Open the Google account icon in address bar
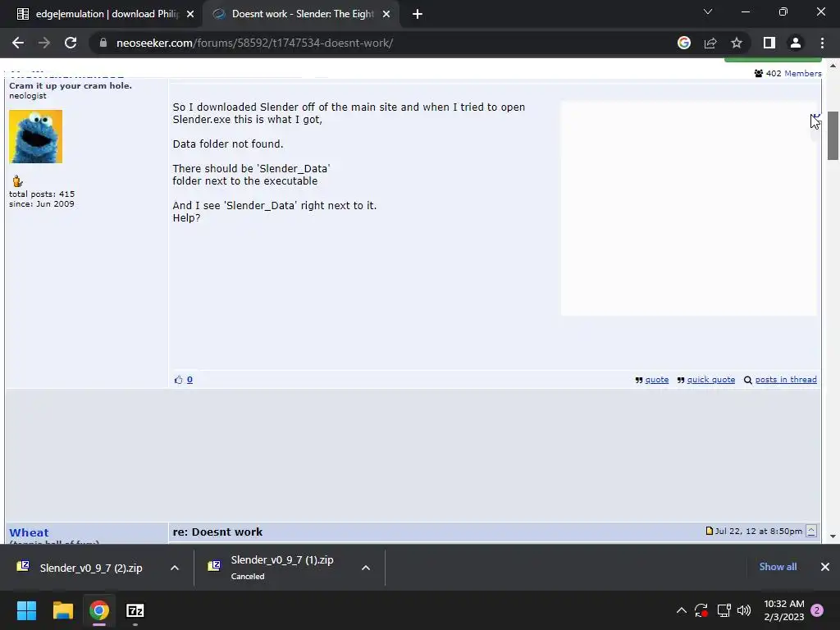The image size is (840, 630). [683, 43]
